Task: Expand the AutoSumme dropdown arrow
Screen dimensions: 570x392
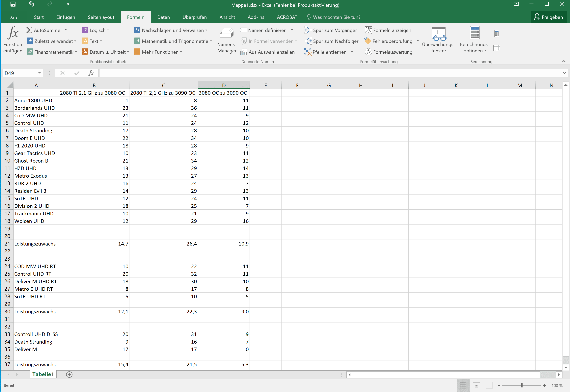Action: (66, 30)
